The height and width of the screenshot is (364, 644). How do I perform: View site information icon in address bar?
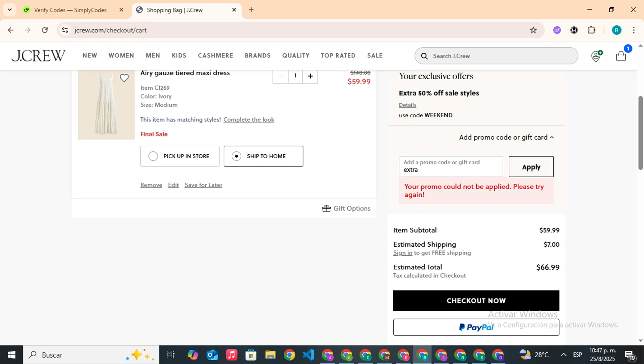click(65, 30)
